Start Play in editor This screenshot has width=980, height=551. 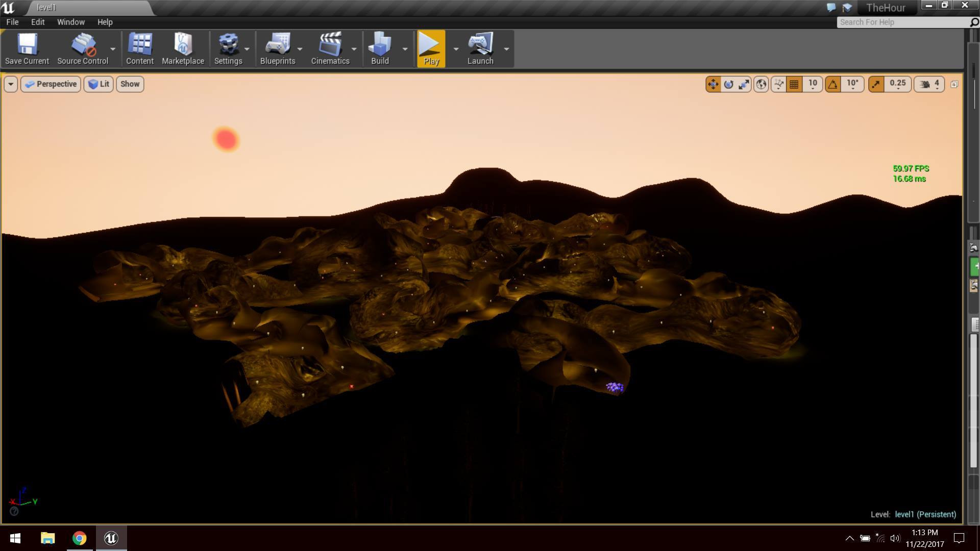pyautogui.click(x=431, y=49)
